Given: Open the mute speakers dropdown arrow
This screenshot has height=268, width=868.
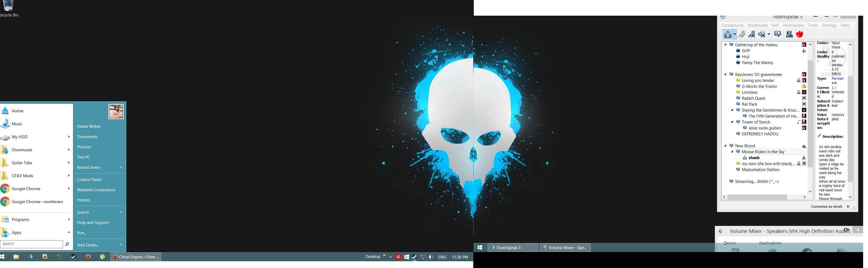Looking at the screenshot, I should pyautogui.click(x=769, y=34).
